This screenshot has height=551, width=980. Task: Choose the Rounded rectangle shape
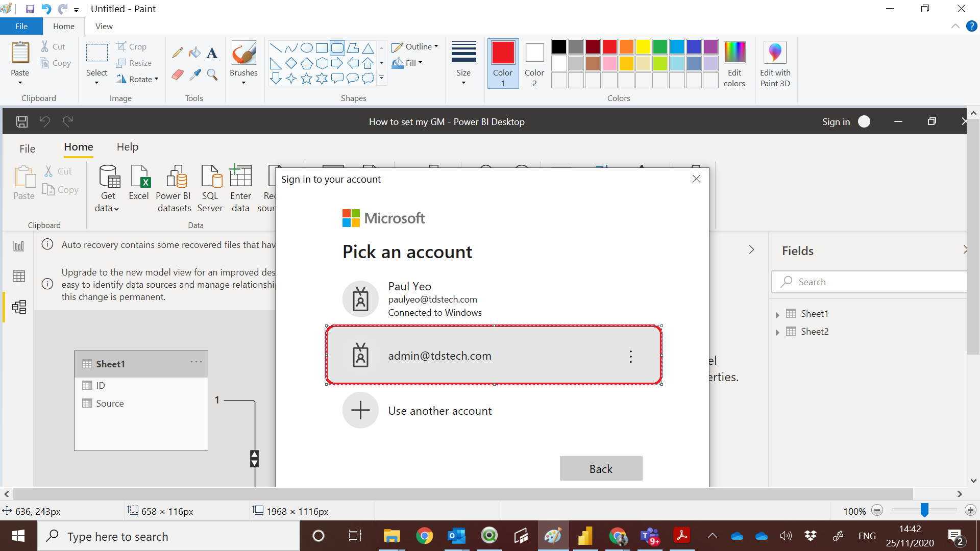pos(337,48)
